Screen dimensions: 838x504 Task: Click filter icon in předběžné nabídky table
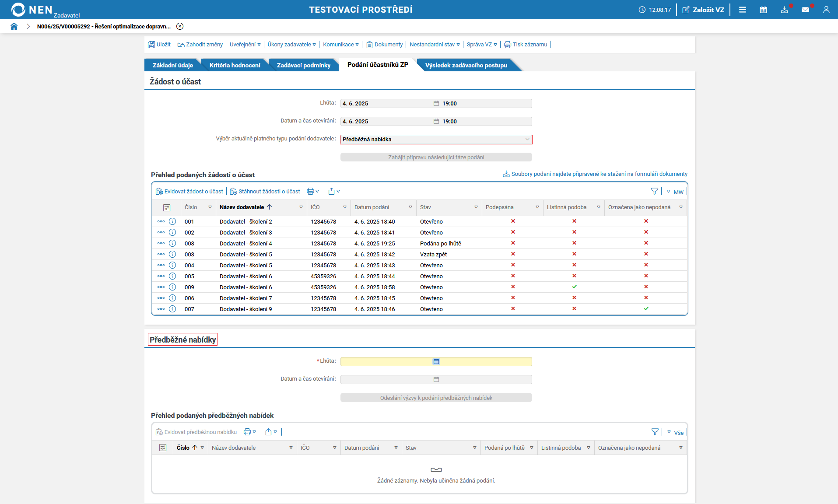[655, 432]
